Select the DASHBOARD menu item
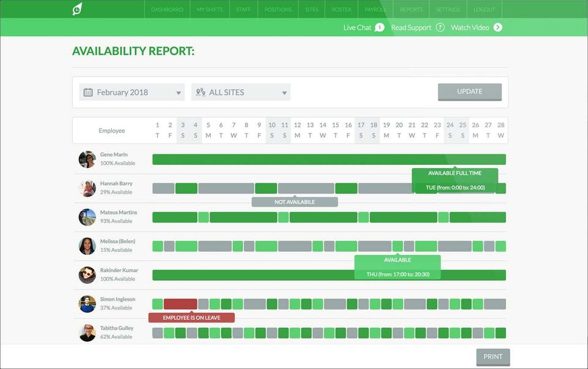588x369 pixels. tap(167, 9)
